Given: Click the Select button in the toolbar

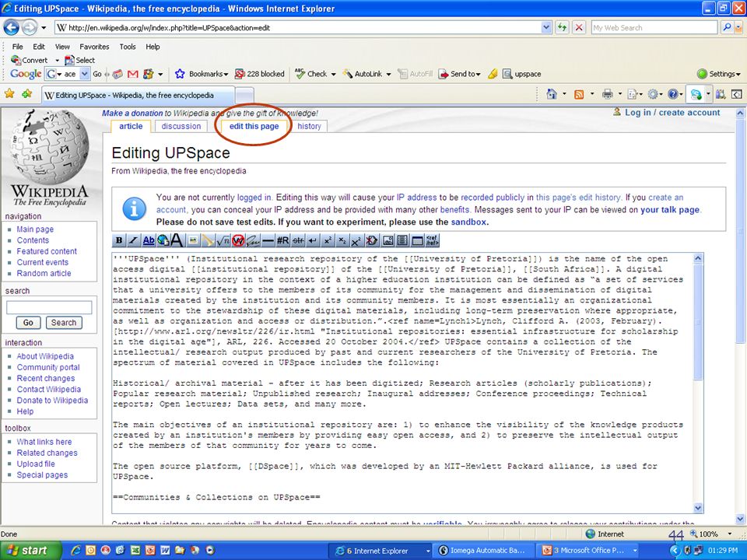Looking at the screenshot, I should point(80,61).
